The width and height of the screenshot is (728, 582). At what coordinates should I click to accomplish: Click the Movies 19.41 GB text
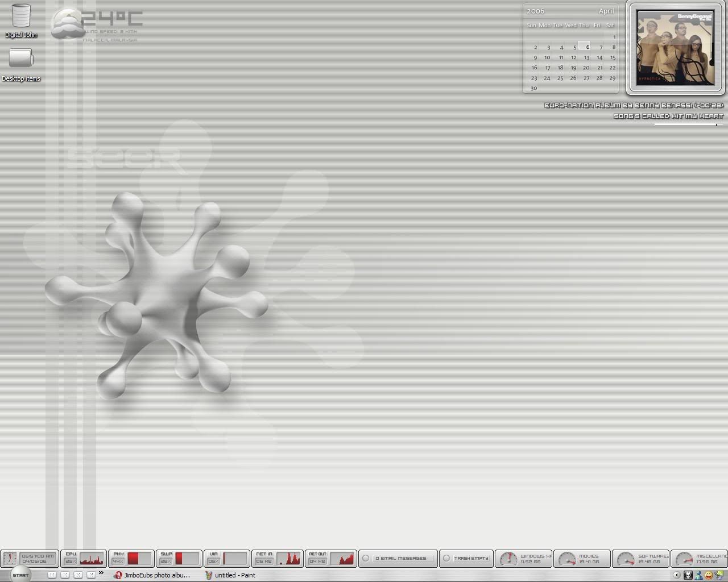tap(589, 559)
